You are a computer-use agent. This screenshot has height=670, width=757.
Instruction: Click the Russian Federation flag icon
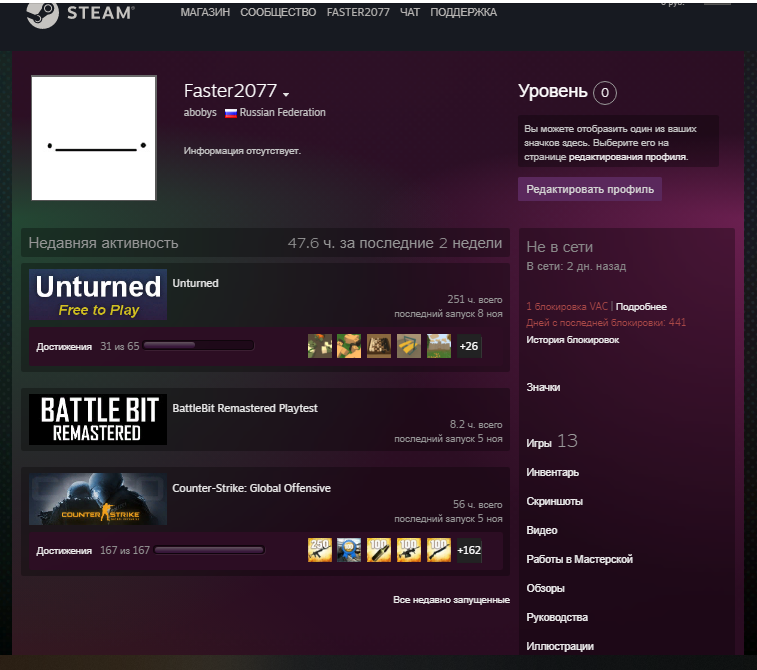point(231,113)
